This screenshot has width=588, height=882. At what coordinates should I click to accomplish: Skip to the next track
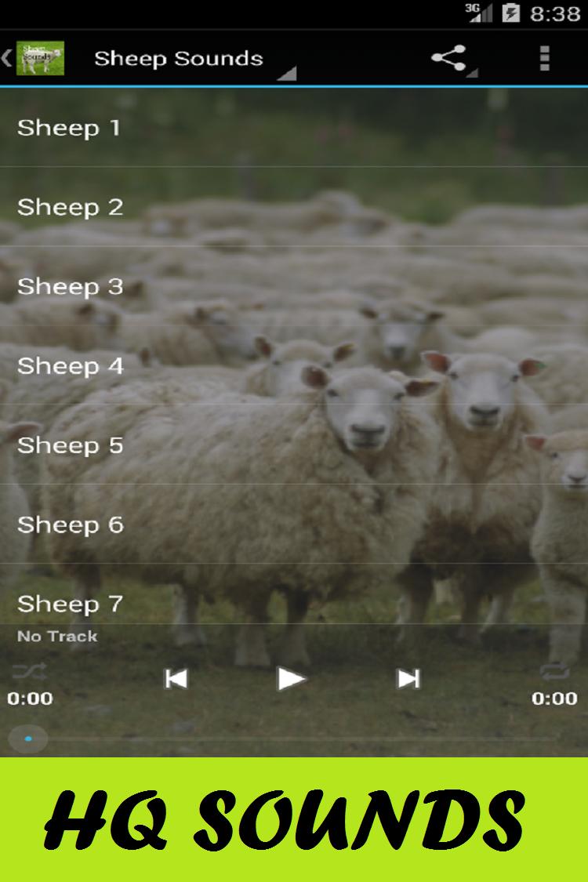(408, 679)
